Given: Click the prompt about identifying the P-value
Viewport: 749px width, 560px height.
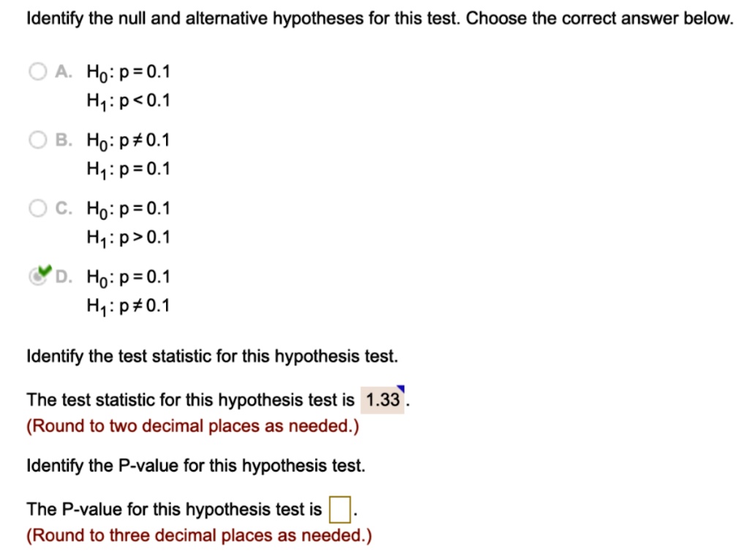Looking at the screenshot, I should [196, 466].
